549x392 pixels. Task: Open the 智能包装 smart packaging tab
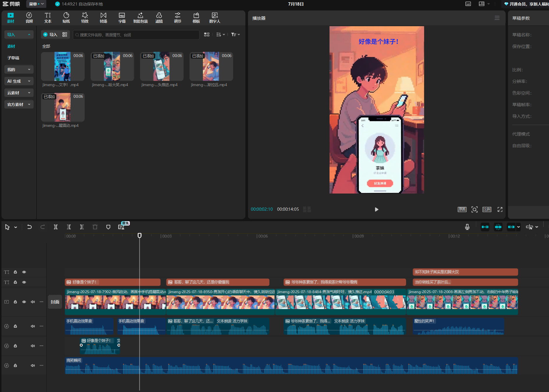[x=141, y=18]
